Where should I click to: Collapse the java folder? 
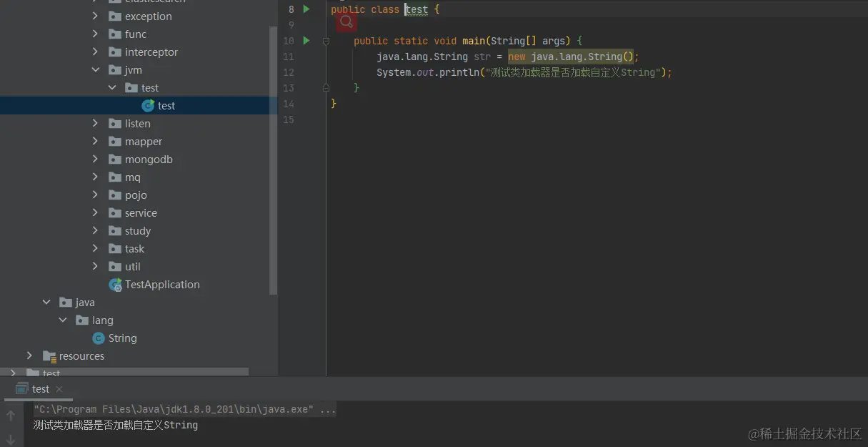click(x=46, y=303)
